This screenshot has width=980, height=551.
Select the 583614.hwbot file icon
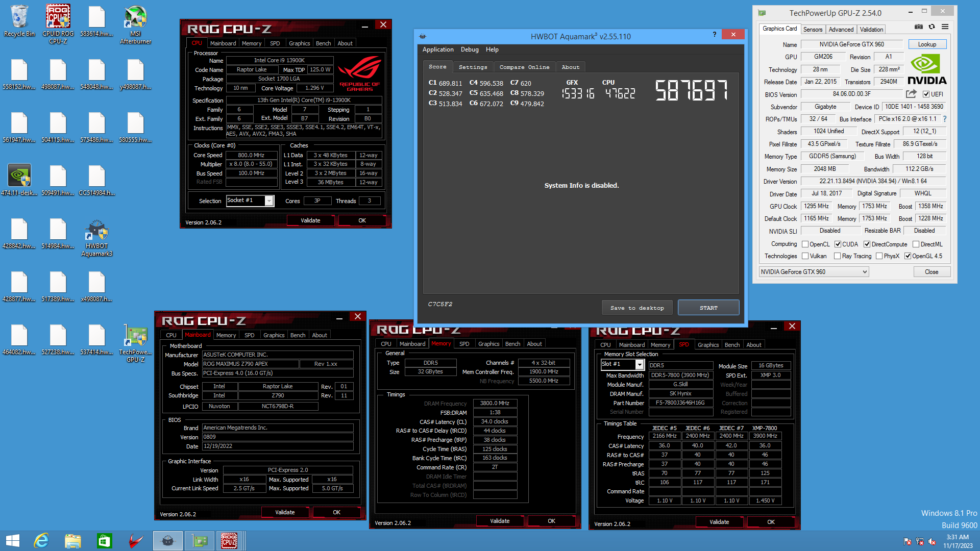97,21
